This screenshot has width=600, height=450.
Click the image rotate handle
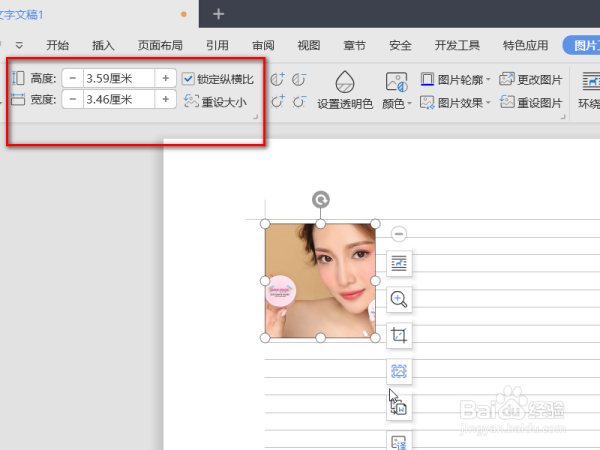321,200
